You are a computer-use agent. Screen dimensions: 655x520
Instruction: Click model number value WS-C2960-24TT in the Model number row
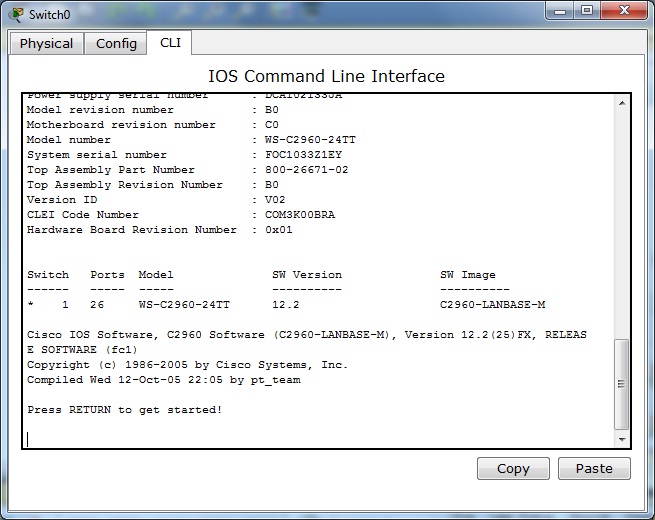tap(310, 140)
